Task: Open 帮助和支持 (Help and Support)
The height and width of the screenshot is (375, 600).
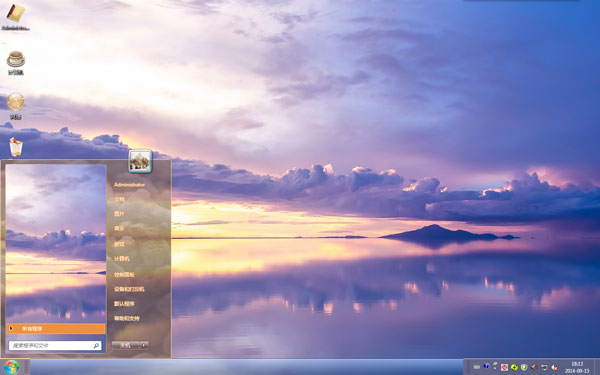Action: [x=127, y=318]
